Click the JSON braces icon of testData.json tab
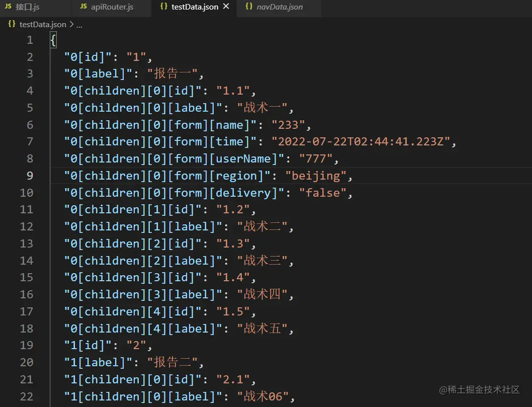The image size is (532, 407). click(x=163, y=7)
